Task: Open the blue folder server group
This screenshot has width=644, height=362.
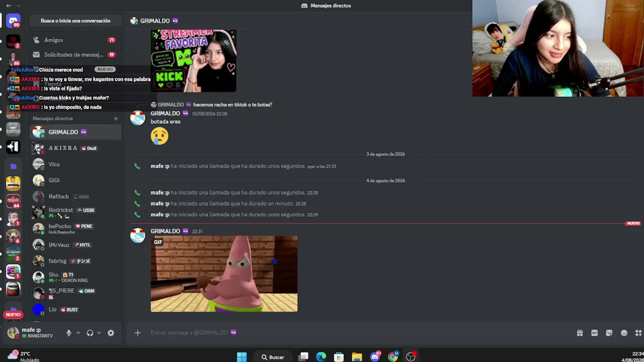Action: tap(13, 166)
